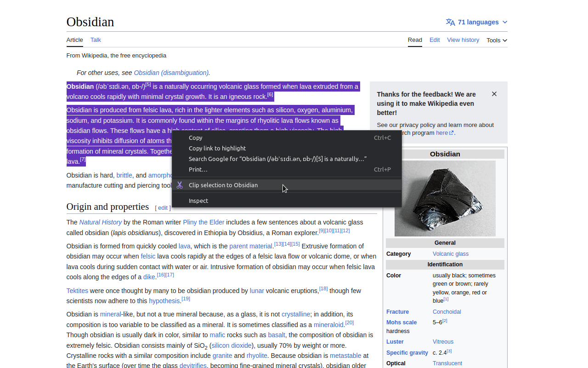Open the Conchoidal fracture link
The image size is (588, 368).
447,311
